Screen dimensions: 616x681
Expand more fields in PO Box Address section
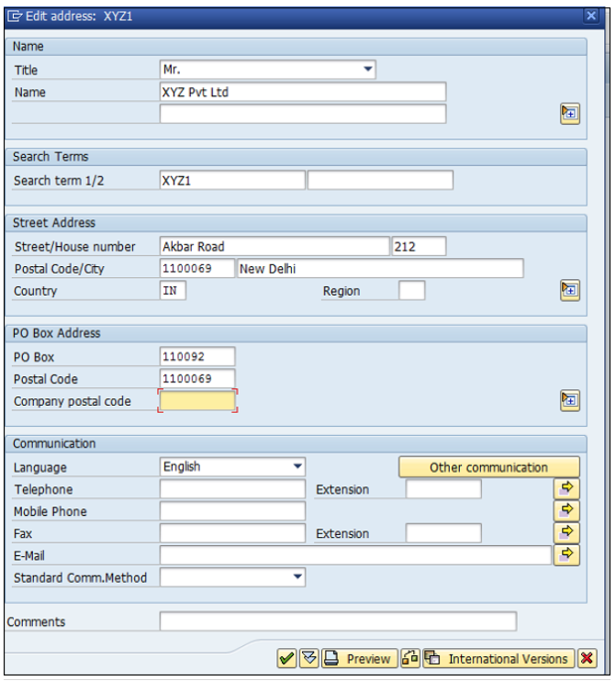569,399
